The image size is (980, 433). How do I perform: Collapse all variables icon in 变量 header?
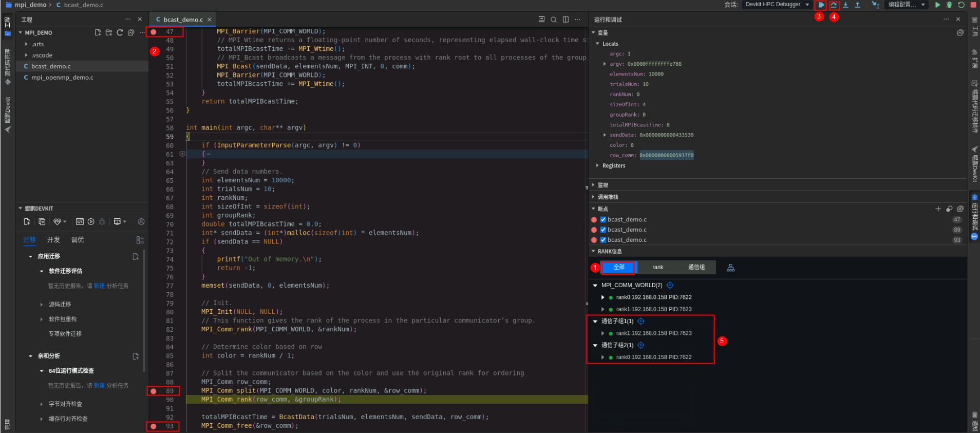960,32
